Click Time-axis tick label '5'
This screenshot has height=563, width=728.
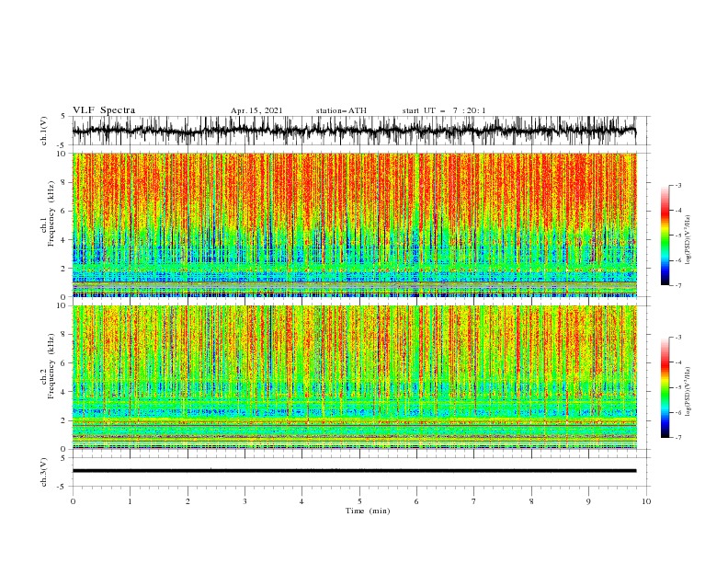[359, 501]
